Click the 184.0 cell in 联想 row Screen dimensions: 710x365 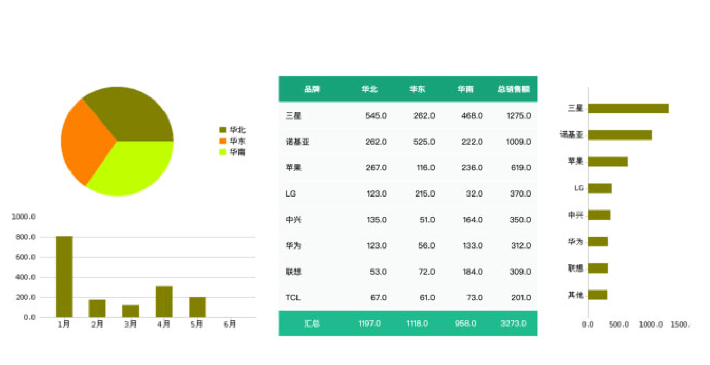[x=472, y=272]
